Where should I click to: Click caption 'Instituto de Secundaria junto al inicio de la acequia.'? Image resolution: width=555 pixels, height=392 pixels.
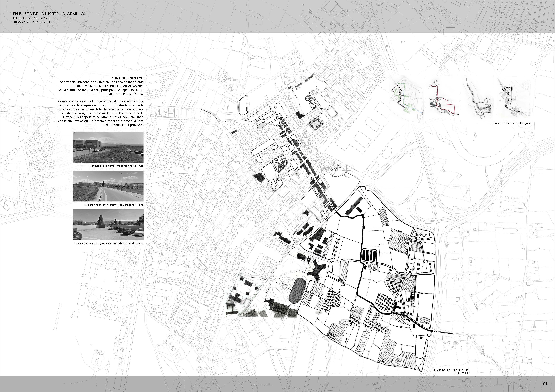tap(117, 166)
